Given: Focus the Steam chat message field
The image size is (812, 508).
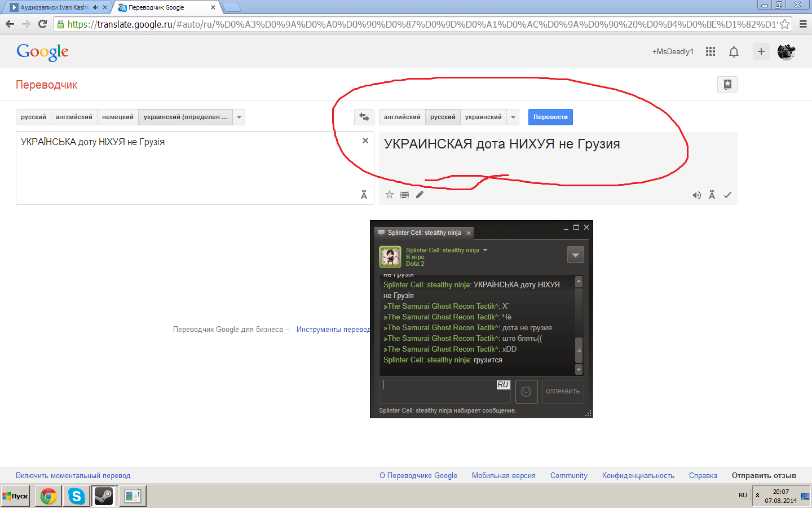Looking at the screenshot, I should pyautogui.click(x=445, y=391).
